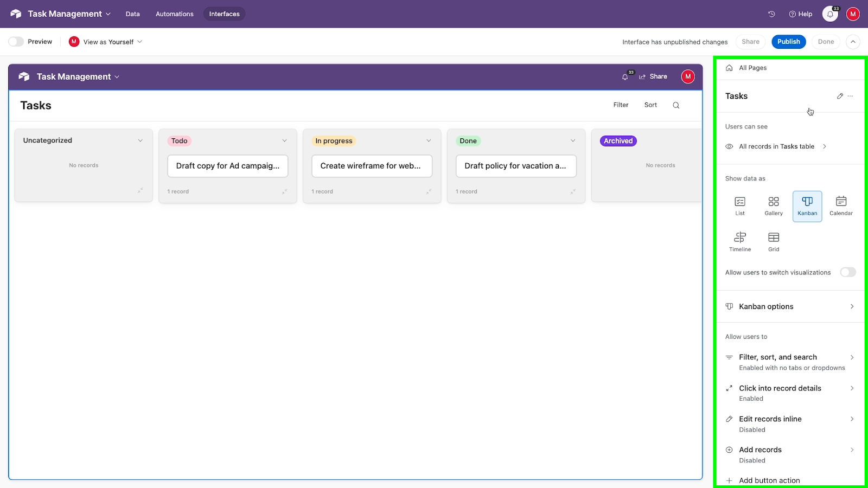868x488 pixels.
Task: Open Draft copy for Ad campaign card
Action: [x=228, y=166]
